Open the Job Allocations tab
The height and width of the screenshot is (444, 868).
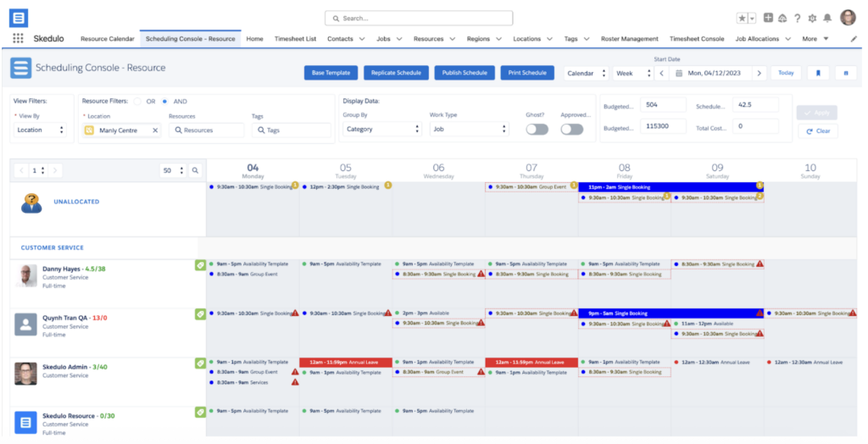(757, 39)
